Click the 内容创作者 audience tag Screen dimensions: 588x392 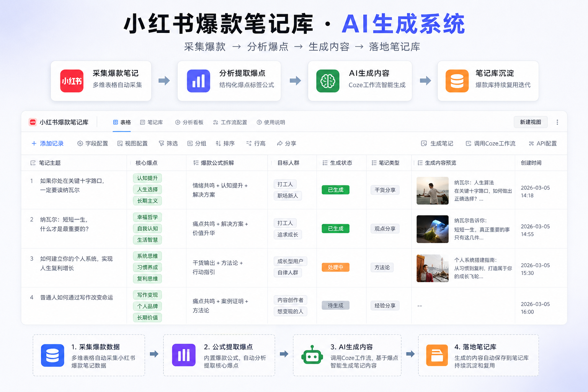point(290,300)
